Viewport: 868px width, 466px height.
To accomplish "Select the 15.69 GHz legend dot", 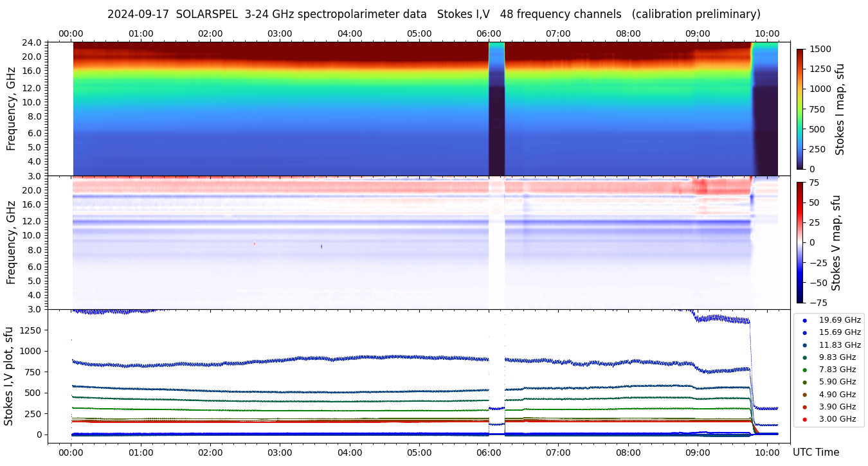I will tap(804, 332).
